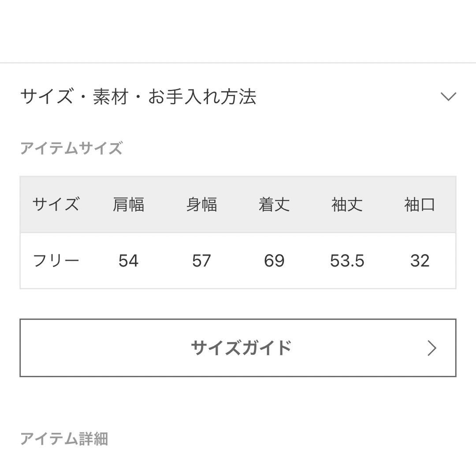This screenshot has width=476, height=476.
Task: Click the 袖丈 column header
Action: (347, 205)
